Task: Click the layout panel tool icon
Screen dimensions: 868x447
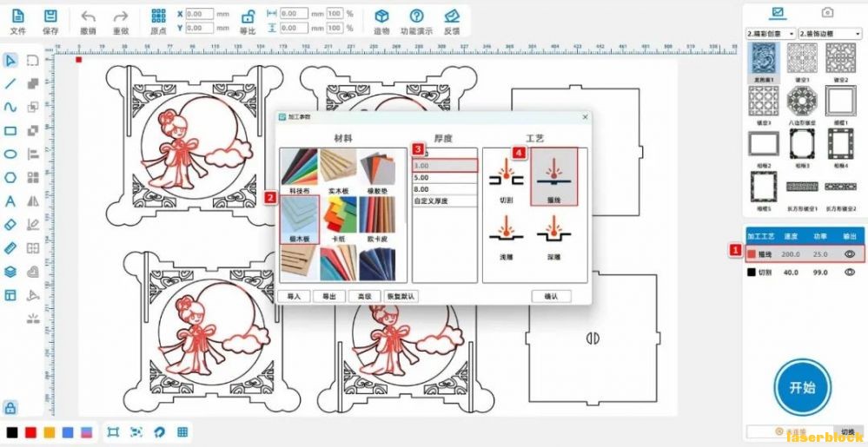Action: (10, 295)
